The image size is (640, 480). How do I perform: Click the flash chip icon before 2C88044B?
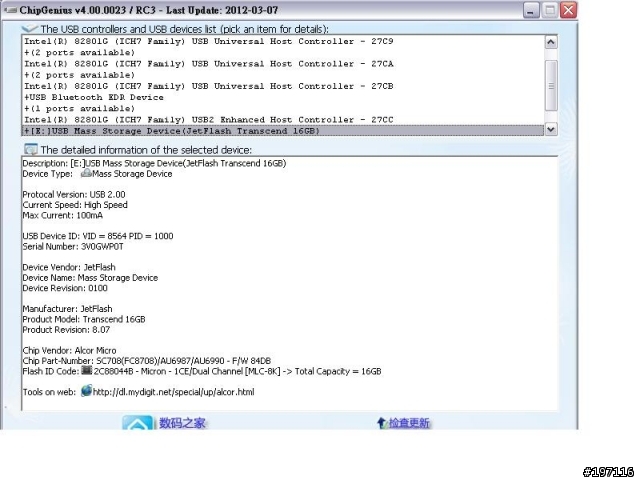(87, 371)
